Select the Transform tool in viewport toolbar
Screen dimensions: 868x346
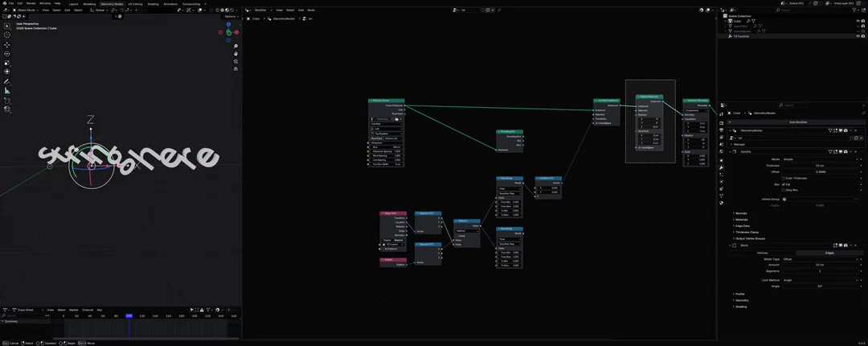tap(7, 72)
